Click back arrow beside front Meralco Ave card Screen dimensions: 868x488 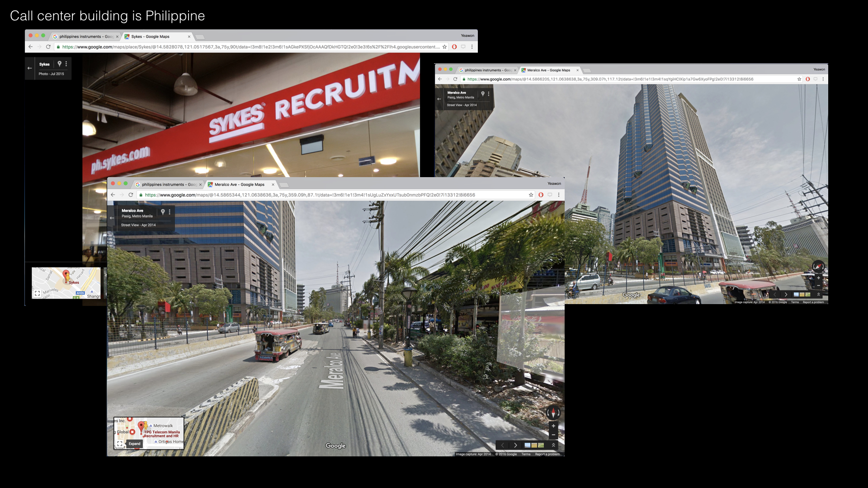(112, 218)
